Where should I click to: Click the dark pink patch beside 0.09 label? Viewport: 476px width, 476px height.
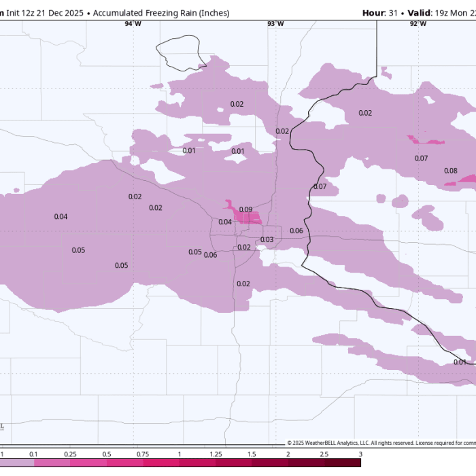pos(250,218)
